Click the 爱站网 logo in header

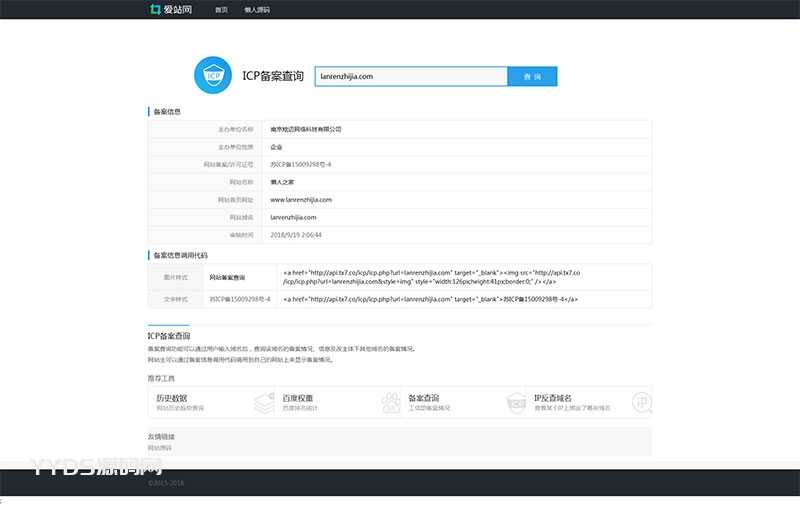(x=171, y=9)
